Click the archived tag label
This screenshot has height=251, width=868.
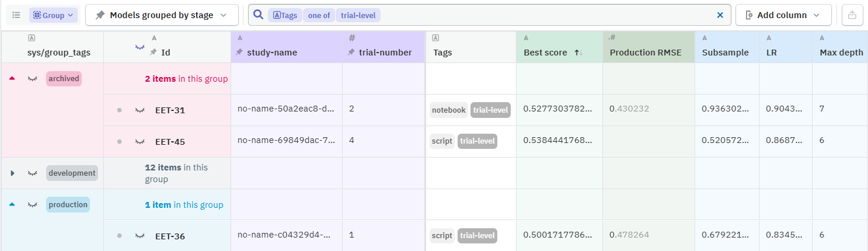point(64,78)
